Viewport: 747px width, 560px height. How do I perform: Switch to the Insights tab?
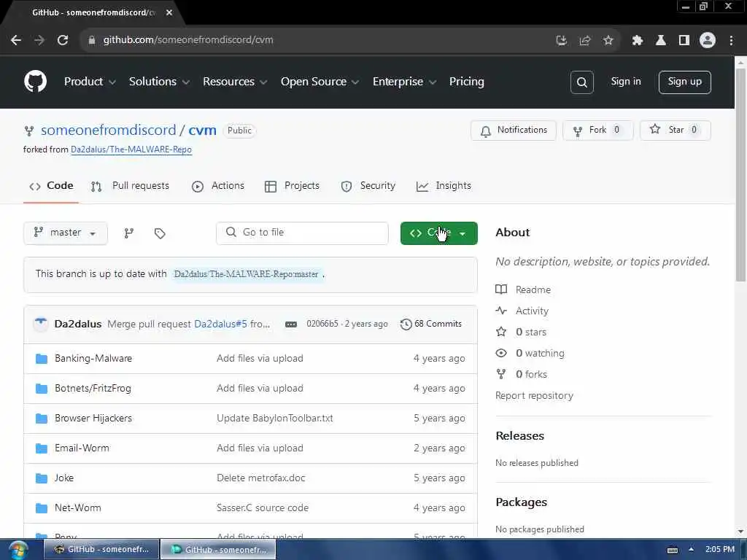[444, 186]
